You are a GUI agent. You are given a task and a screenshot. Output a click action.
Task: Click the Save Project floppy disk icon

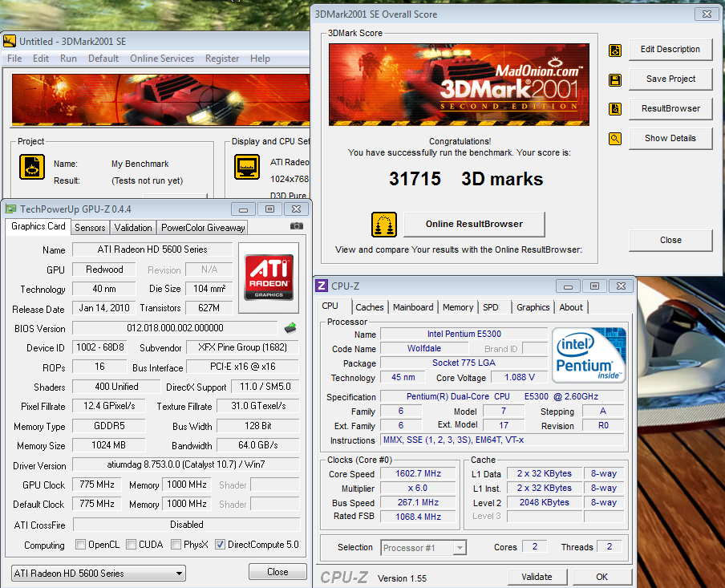pos(615,79)
